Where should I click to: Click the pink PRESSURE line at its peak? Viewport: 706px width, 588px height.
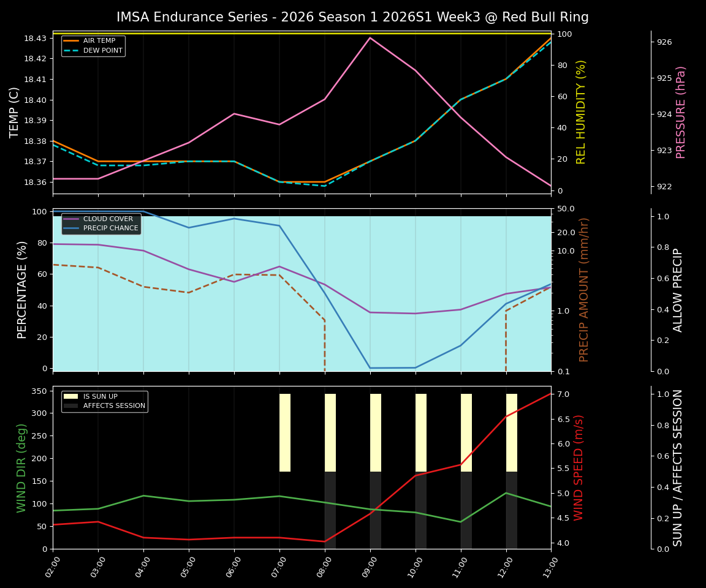click(370, 38)
